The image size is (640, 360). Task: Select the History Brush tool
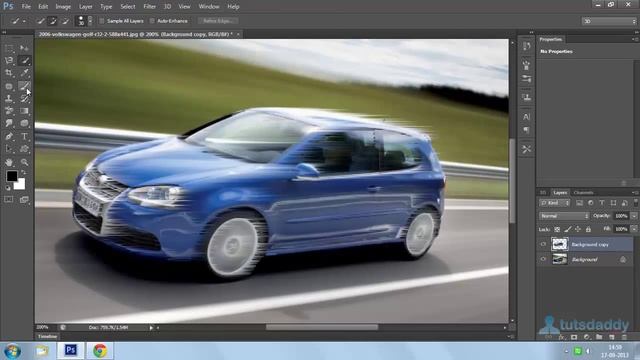click(x=24, y=98)
